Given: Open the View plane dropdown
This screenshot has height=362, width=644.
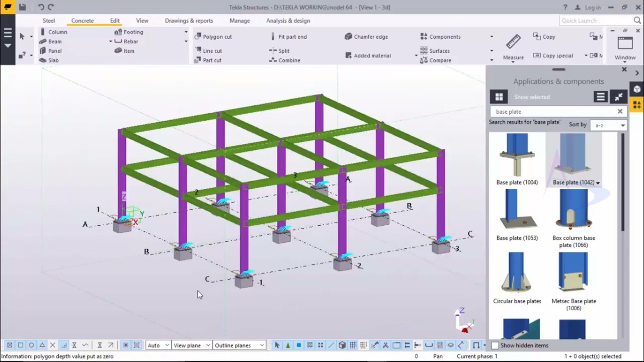Looking at the screenshot, I should 191,345.
